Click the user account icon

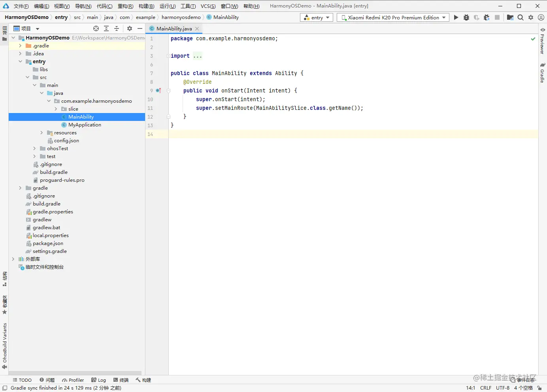541,17
